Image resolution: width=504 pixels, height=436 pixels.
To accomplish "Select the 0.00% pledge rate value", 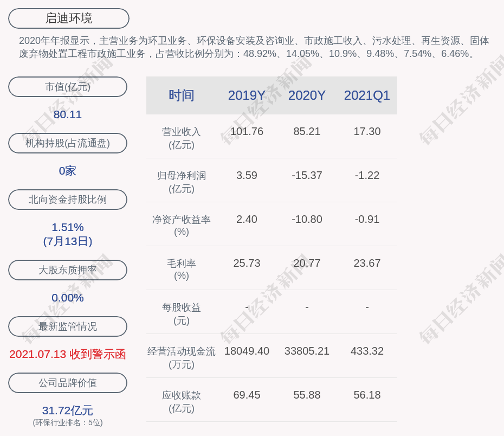I will point(68,298).
